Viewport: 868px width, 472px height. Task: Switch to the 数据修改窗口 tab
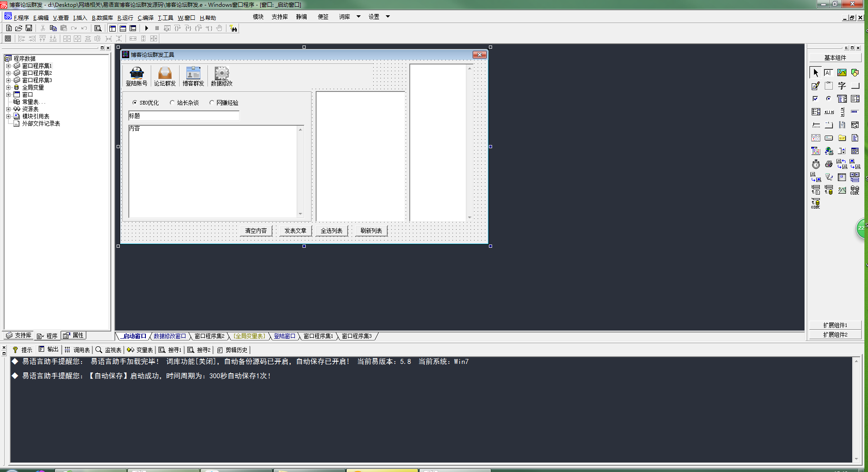(x=169, y=336)
